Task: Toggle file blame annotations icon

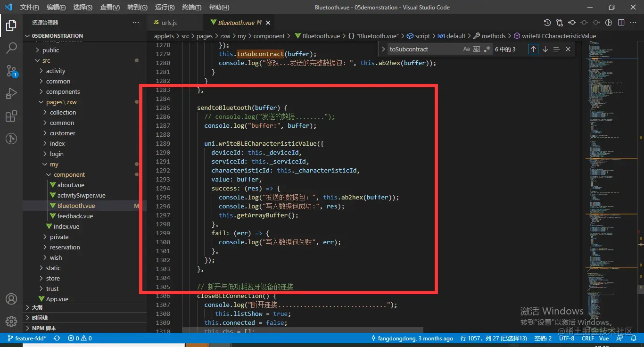Action: 609,22
